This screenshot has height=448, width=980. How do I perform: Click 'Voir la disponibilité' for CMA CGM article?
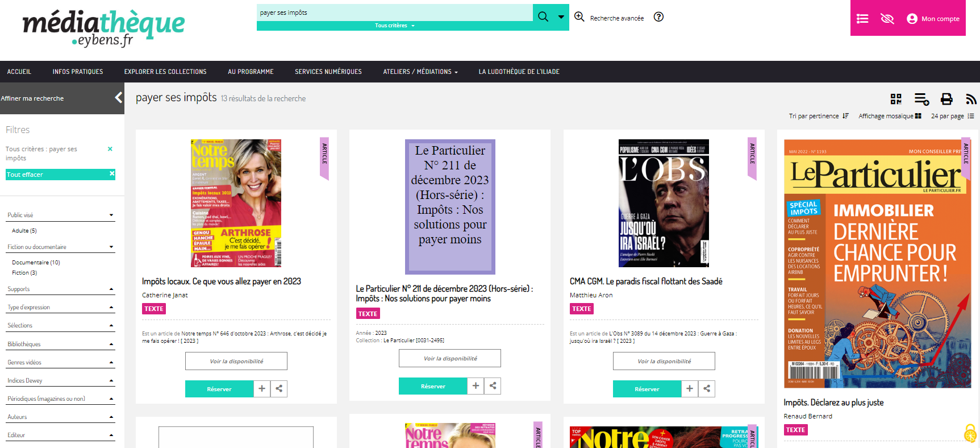tap(664, 361)
